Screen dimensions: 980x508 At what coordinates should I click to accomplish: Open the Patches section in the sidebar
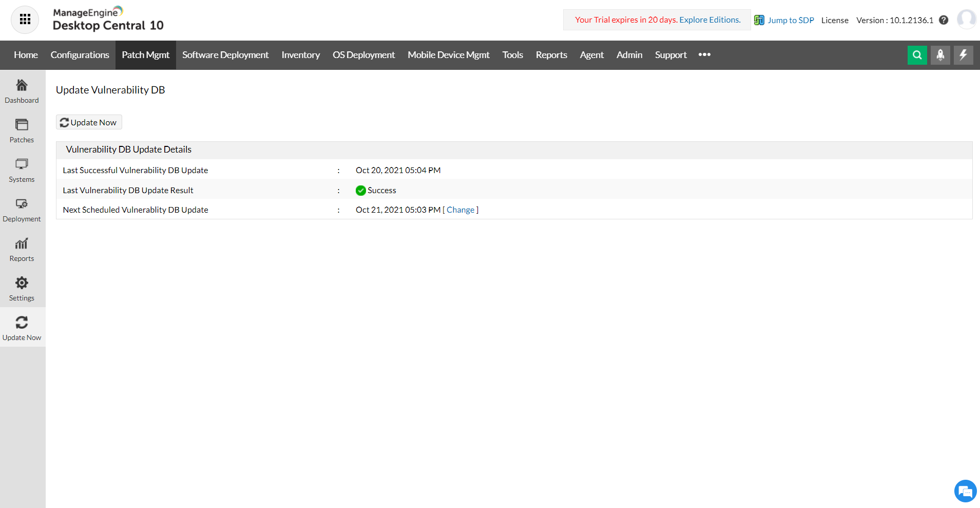click(x=22, y=130)
